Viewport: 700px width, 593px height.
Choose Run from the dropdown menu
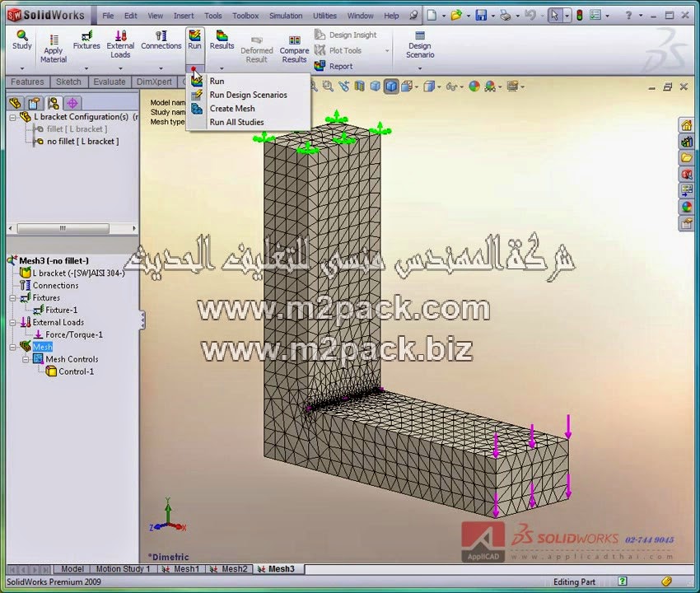pyautogui.click(x=249, y=82)
